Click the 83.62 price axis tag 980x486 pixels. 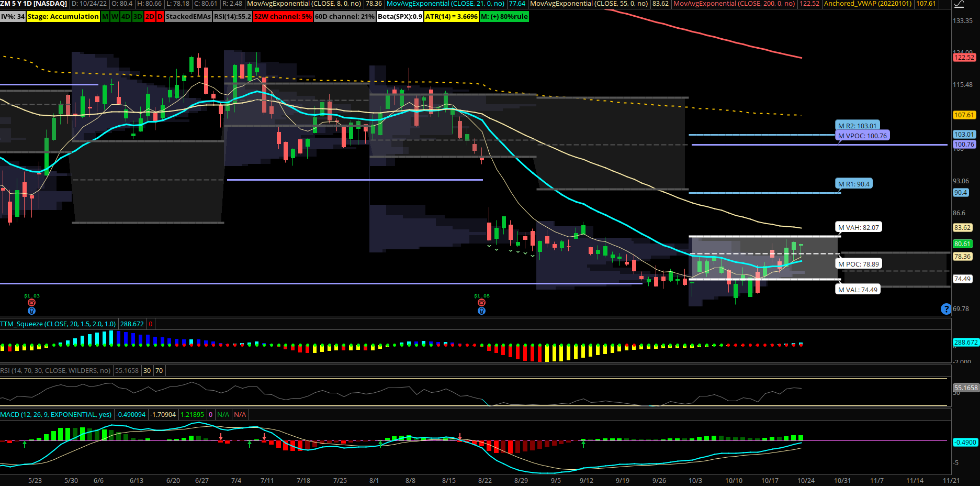pos(962,228)
